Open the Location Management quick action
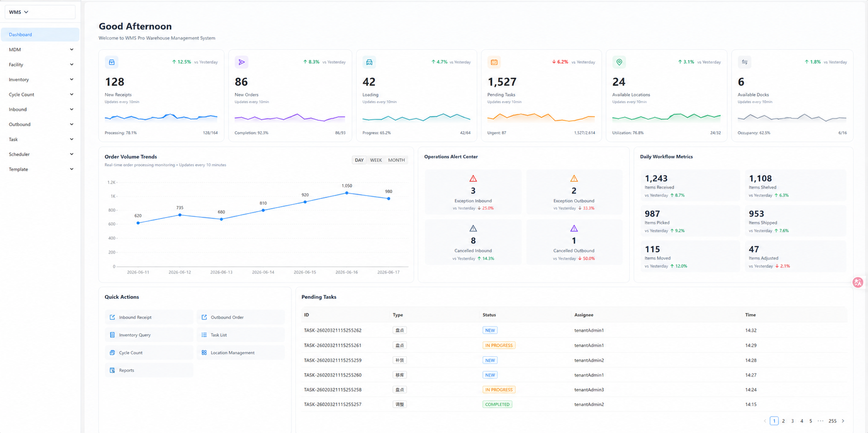The image size is (868, 433). (x=241, y=352)
